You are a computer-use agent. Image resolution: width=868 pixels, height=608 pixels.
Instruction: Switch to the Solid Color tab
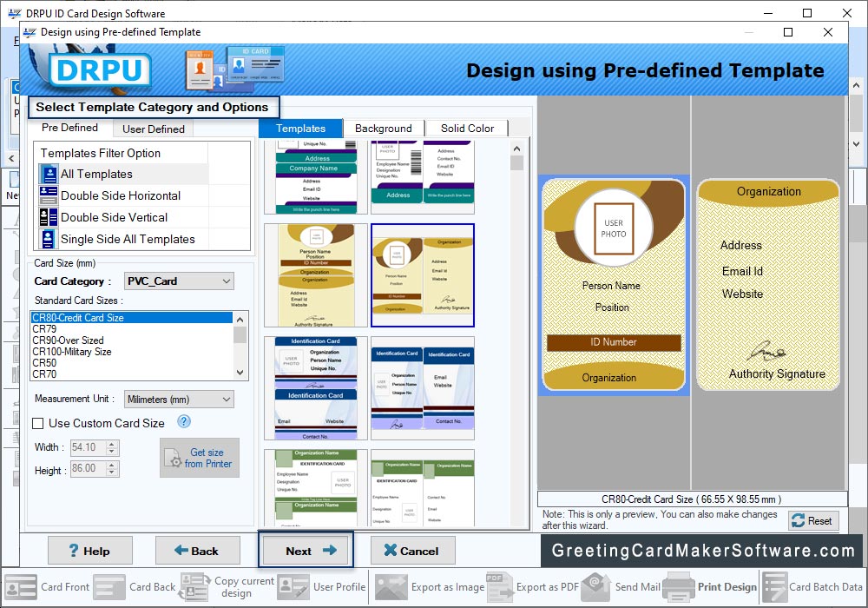click(x=467, y=129)
